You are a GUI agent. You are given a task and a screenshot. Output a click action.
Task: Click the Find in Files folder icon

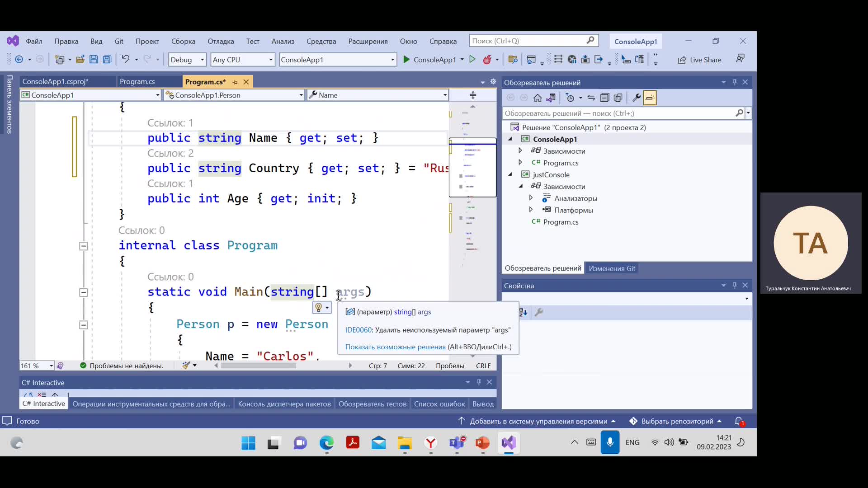click(x=513, y=59)
